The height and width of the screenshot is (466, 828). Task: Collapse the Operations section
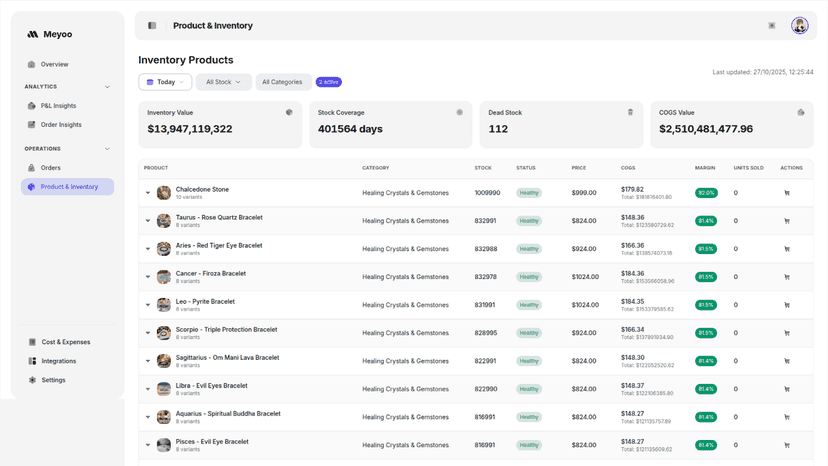coord(107,149)
